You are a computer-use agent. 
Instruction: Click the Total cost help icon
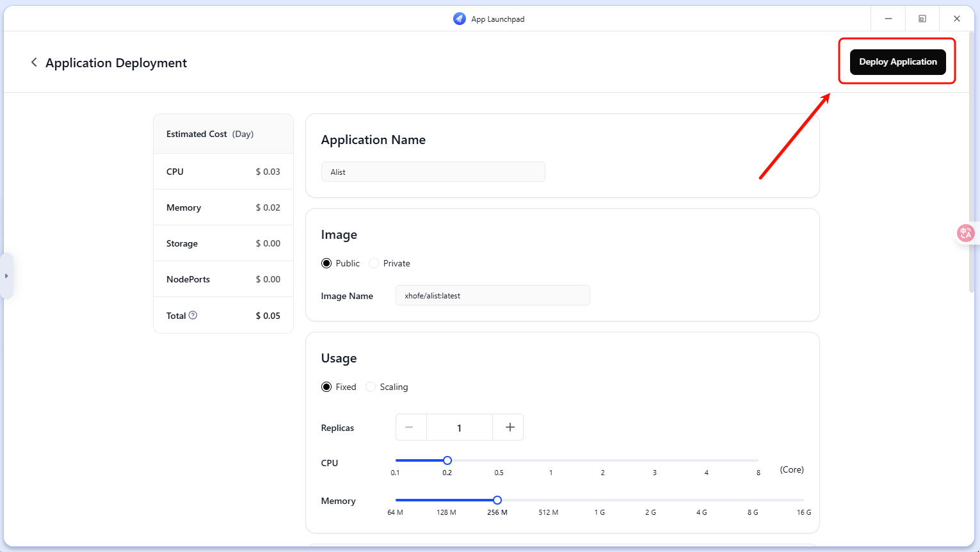(x=193, y=315)
